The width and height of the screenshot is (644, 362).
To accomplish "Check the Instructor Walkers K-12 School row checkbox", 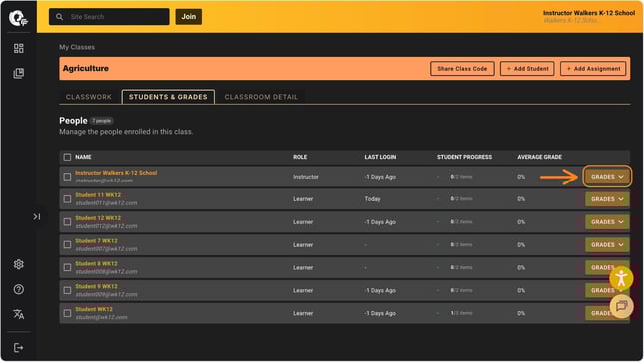I will pyautogui.click(x=67, y=177).
